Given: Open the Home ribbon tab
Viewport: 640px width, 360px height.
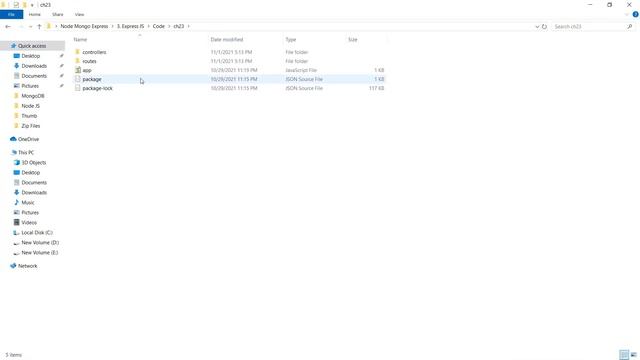Looking at the screenshot, I should tap(35, 14).
